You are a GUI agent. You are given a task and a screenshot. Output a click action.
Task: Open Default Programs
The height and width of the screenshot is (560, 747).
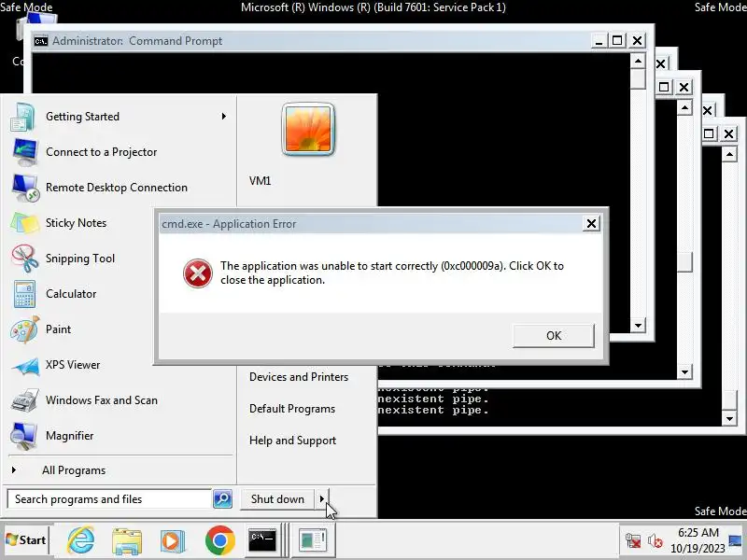point(292,409)
